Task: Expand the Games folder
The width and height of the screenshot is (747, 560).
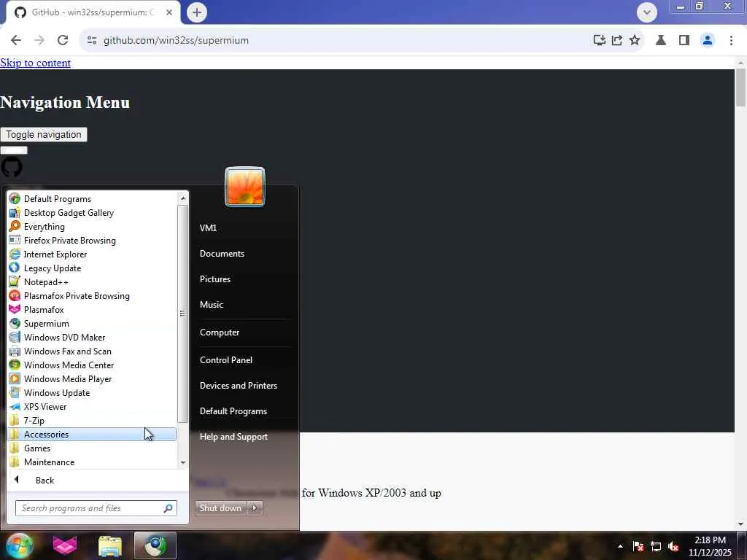Action: (92, 448)
